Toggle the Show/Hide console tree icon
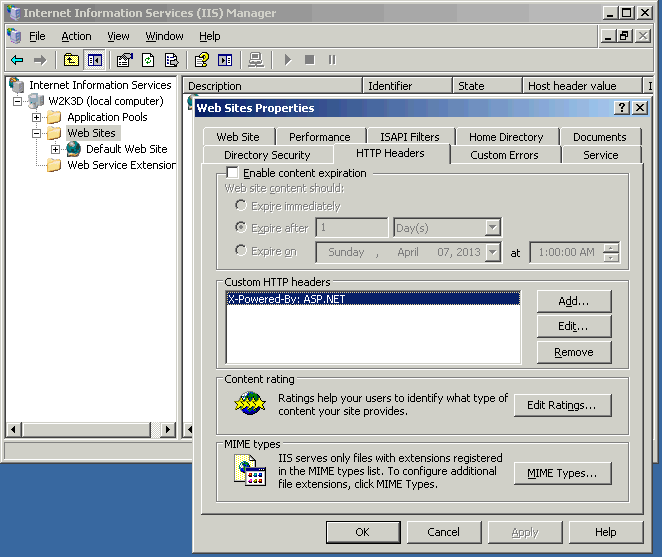This screenshot has width=662, height=557. 95,60
